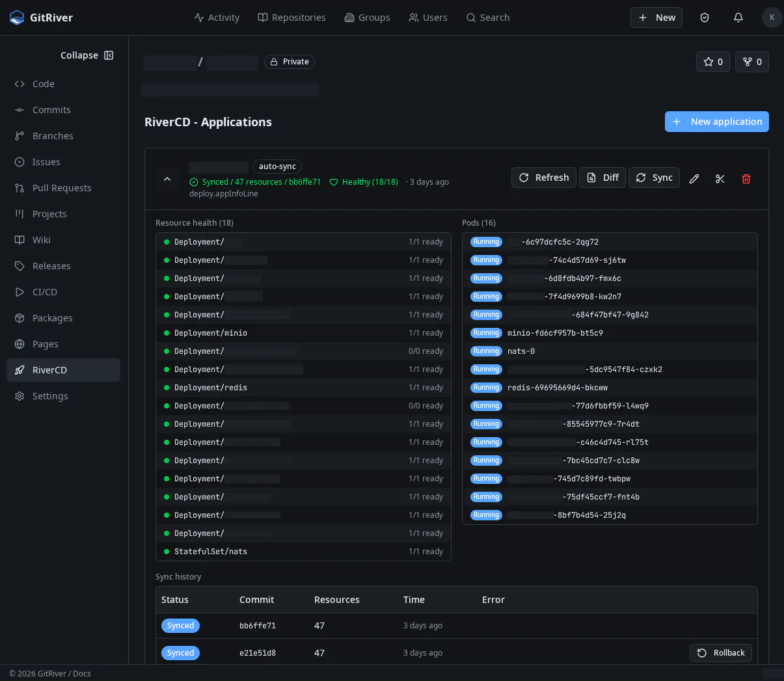Open Code in the sidebar

(63, 84)
